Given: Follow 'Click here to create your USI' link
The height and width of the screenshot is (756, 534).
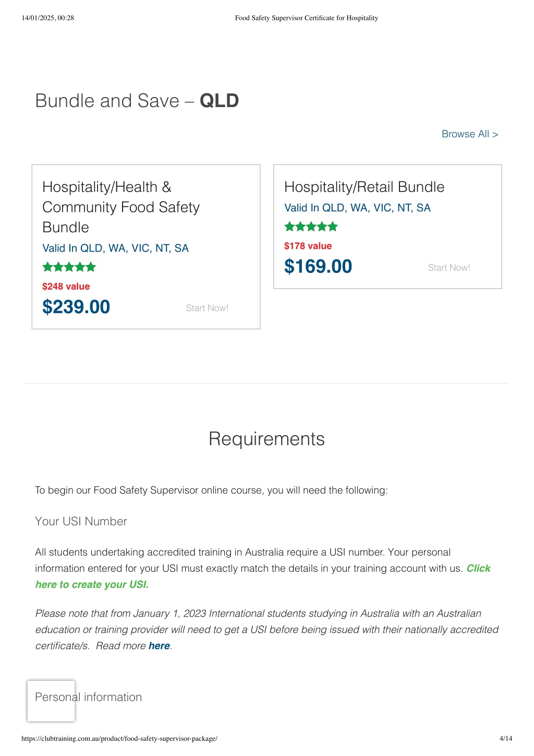Looking at the screenshot, I should click(263, 577).
